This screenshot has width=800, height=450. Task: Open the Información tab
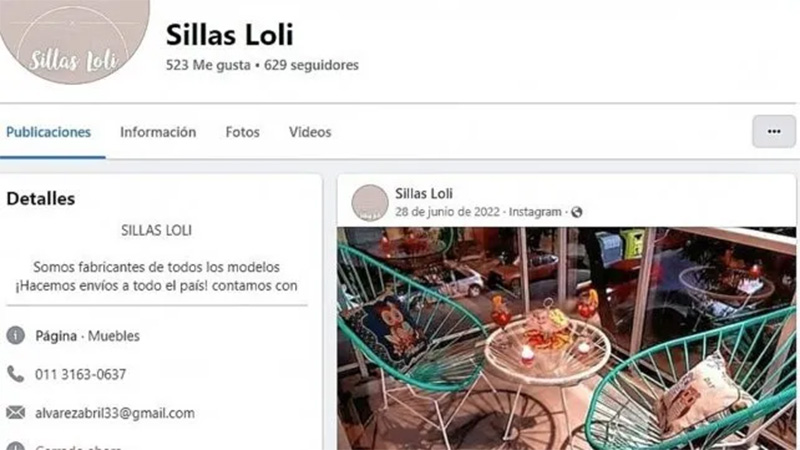click(x=158, y=132)
